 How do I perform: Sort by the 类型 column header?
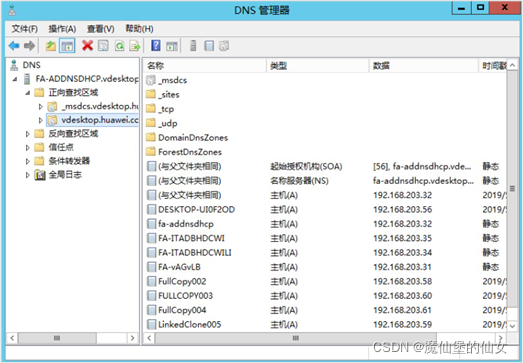pyautogui.click(x=318, y=66)
